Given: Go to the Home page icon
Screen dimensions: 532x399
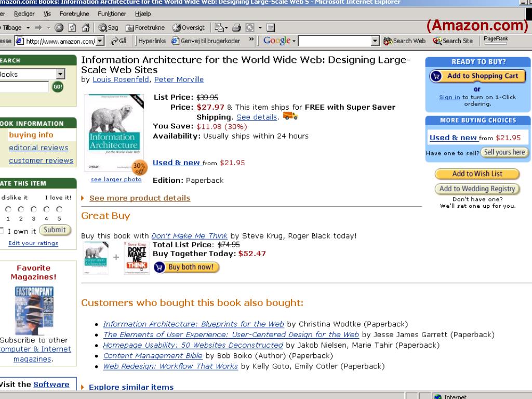Looking at the screenshot, I should (x=86, y=28).
